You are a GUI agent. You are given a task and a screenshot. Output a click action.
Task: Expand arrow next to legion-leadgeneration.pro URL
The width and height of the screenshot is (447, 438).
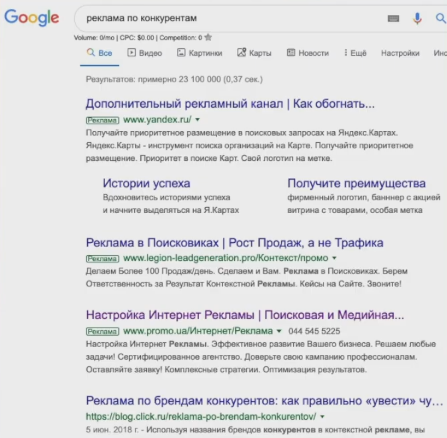click(334, 258)
